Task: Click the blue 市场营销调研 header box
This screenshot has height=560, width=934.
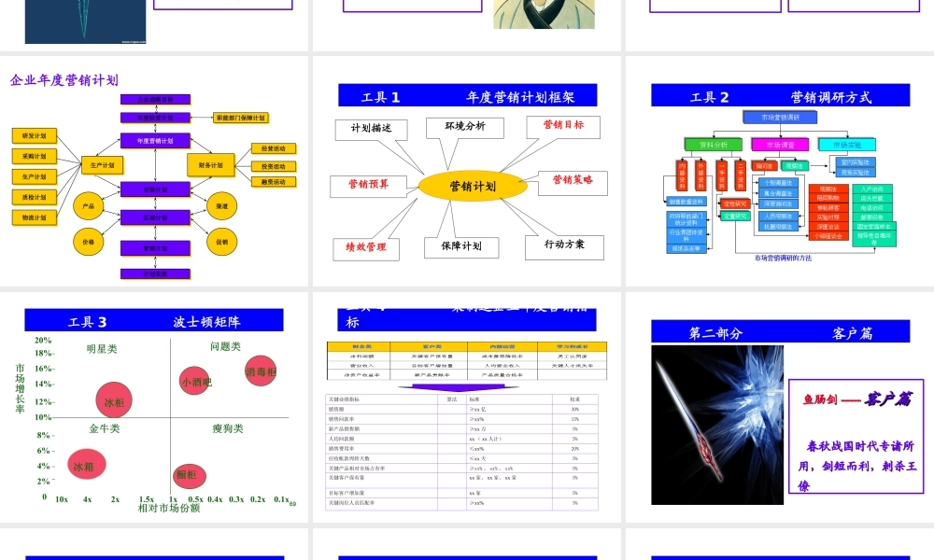Action: [780, 118]
